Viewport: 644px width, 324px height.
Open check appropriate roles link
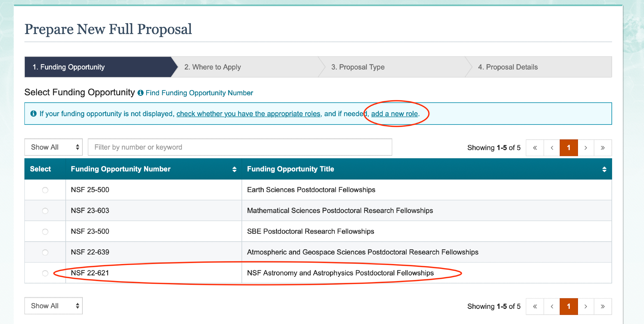[248, 114]
